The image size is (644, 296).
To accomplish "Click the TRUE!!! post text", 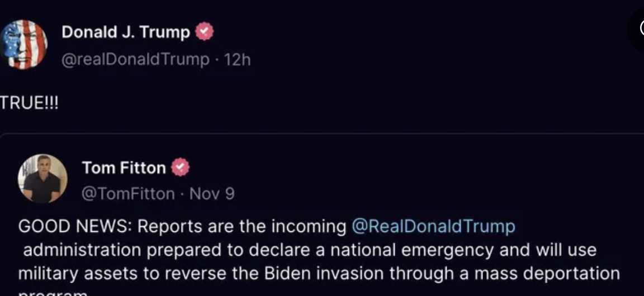I will (x=29, y=104).
